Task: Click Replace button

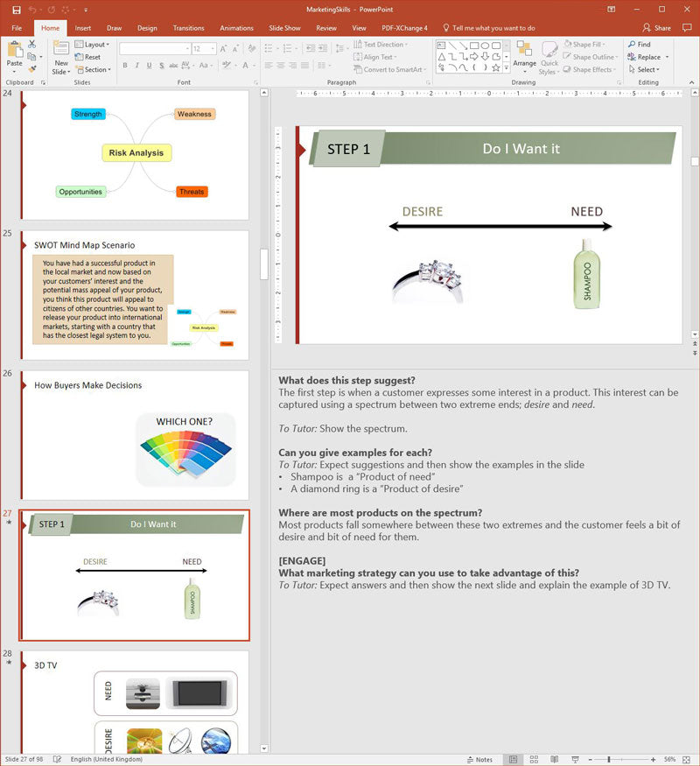Action: [644, 57]
